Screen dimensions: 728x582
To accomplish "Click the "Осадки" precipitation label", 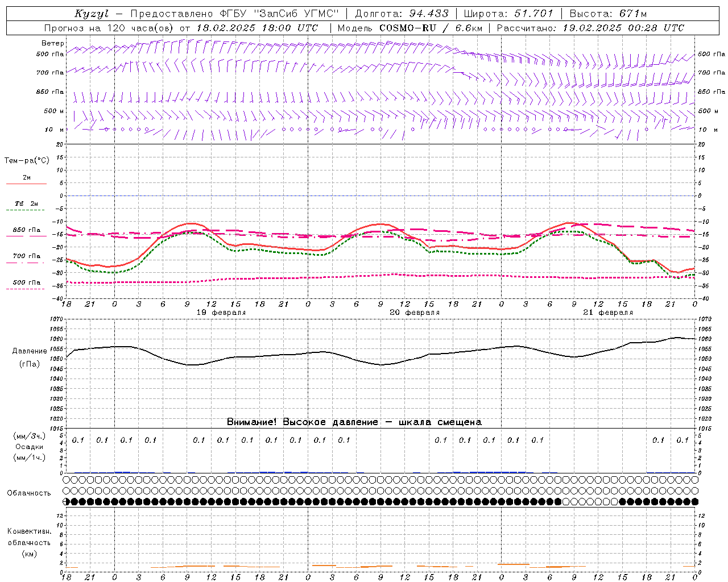I will 30,447.
